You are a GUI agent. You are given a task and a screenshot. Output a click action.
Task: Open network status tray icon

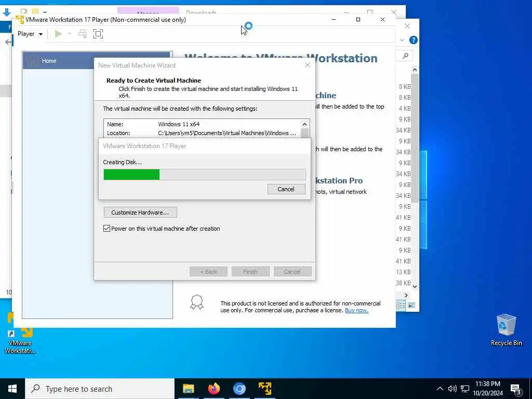click(x=465, y=389)
